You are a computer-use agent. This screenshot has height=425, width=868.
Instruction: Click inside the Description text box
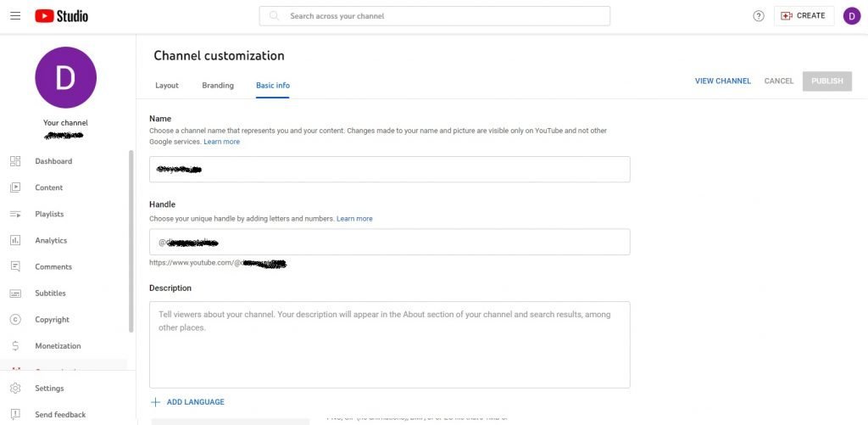(389, 344)
